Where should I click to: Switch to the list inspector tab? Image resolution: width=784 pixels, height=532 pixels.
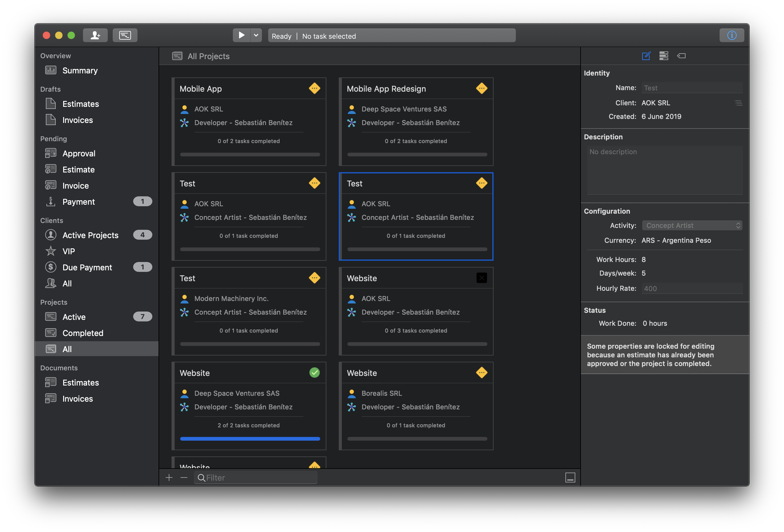click(x=664, y=56)
